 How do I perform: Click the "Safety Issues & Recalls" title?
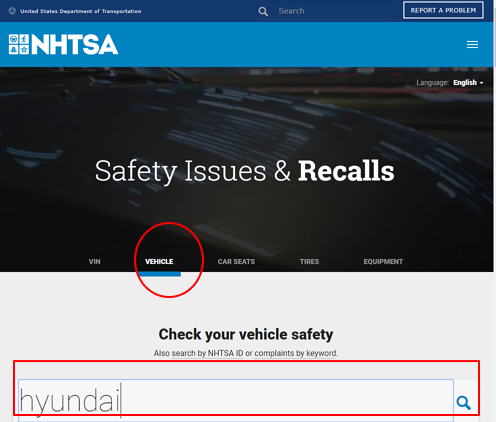click(245, 171)
